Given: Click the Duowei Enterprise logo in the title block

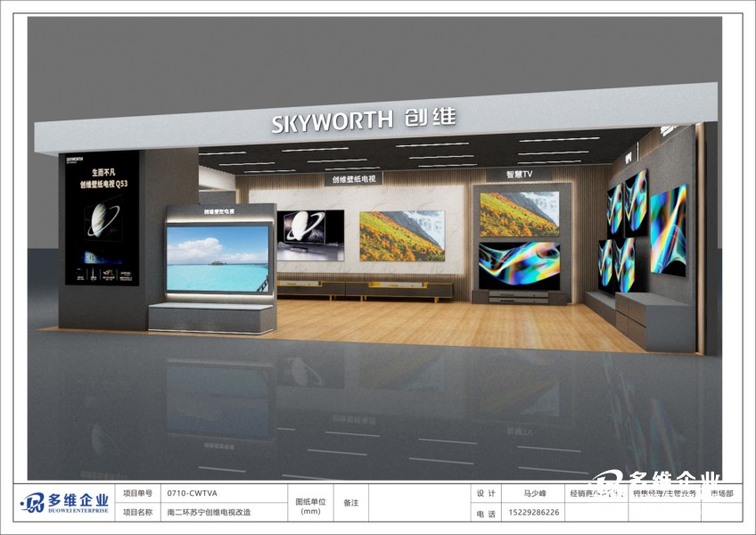Looking at the screenshot, I should tap(64, 503).
